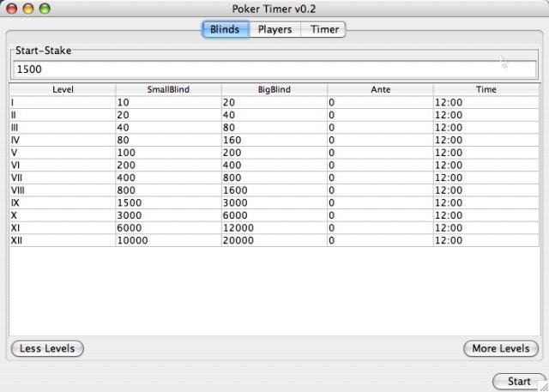Screen dimensions: 549x392
Task: Select the SmallBlind column header
Action: (x=168, y=89)
